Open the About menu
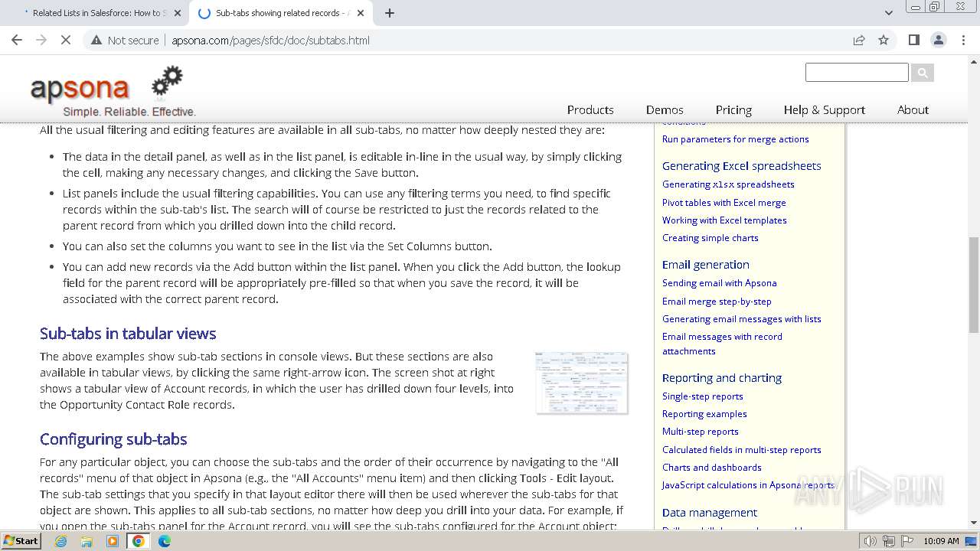 (913, 109)
